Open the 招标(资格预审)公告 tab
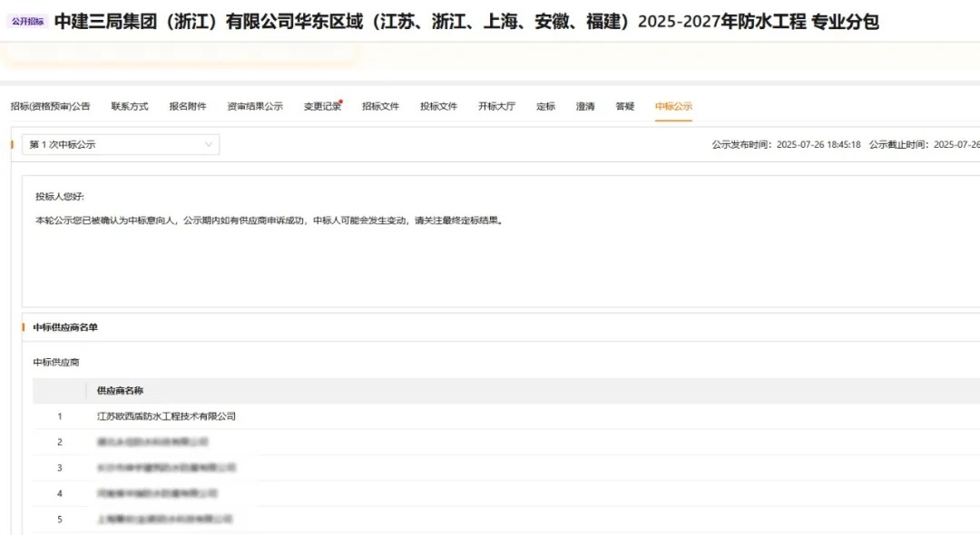This screenshot has width=980, height=535. (x=44, y=105)
